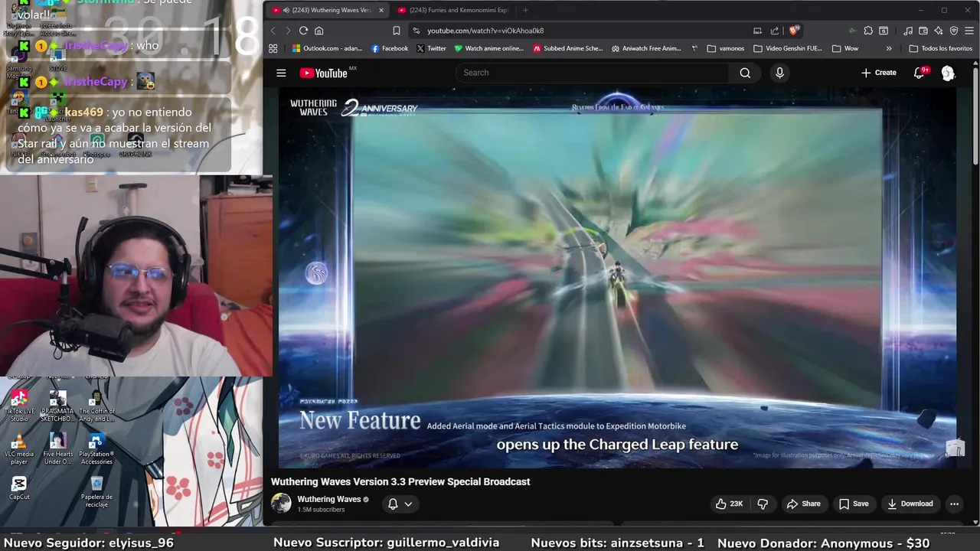Open the apps grid icon on the bookmarks bar
Screen dimensions: 980x551
[273, 48]
